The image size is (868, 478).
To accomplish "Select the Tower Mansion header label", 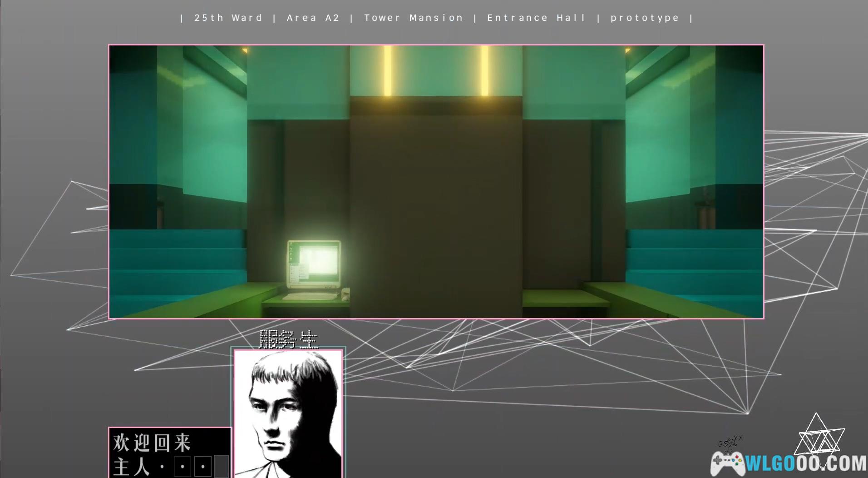I will coord(414,18).
